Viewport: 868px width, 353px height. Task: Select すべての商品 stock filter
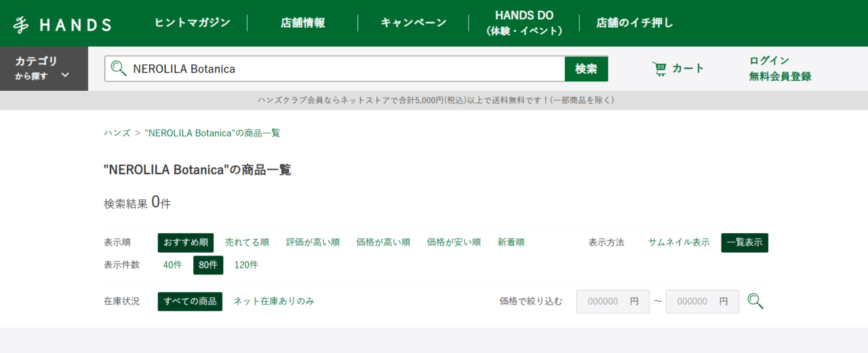190,302
